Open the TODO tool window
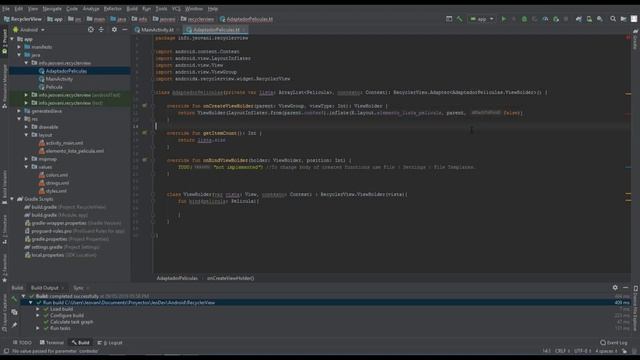 tap(22, 342)
